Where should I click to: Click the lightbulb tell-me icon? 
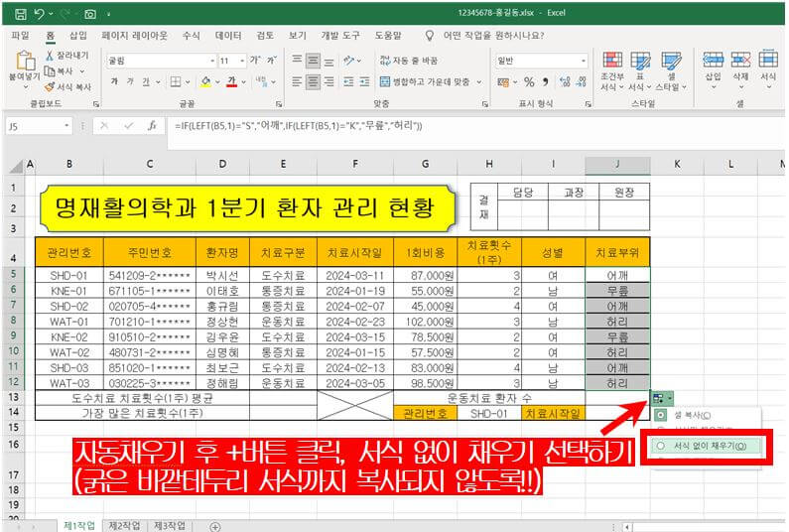429,35
